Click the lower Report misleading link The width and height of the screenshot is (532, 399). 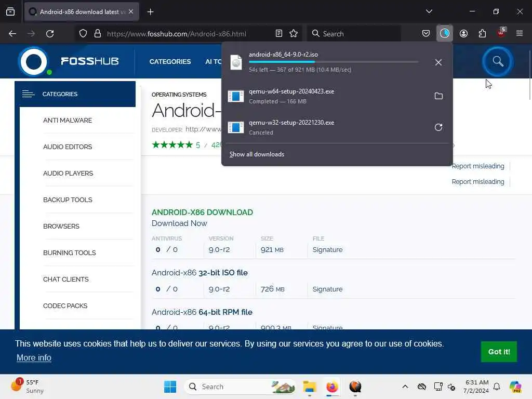pos(478,181)
